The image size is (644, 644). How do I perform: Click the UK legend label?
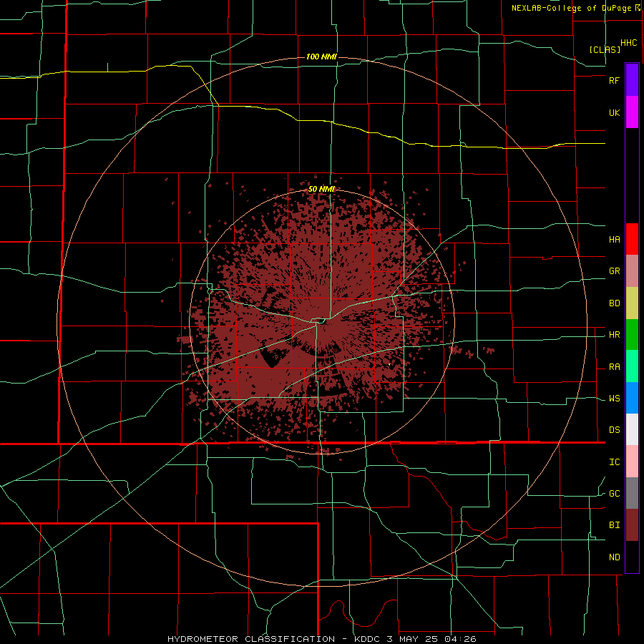click(x=614, y=112)
